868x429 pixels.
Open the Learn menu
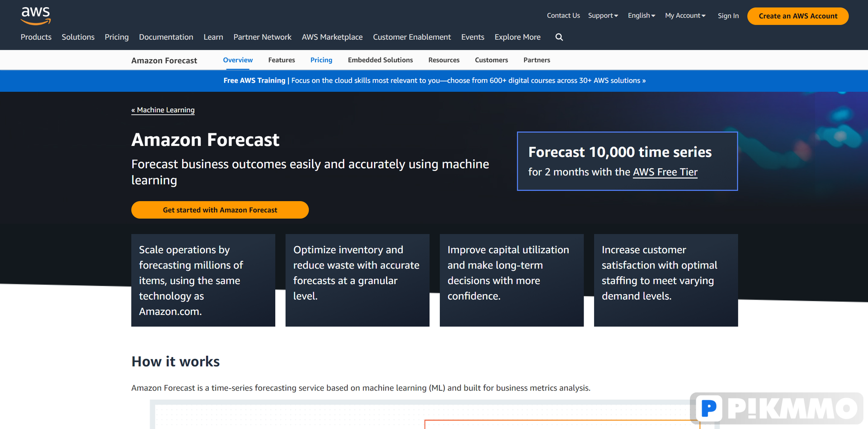pyautogui.click(x=213, y=37)
